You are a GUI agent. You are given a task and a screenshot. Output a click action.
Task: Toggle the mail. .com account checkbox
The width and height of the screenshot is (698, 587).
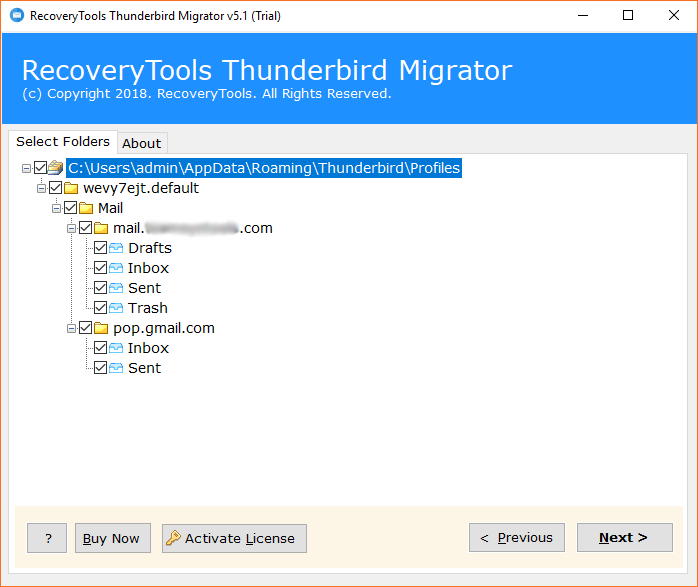tap(85, 228)
